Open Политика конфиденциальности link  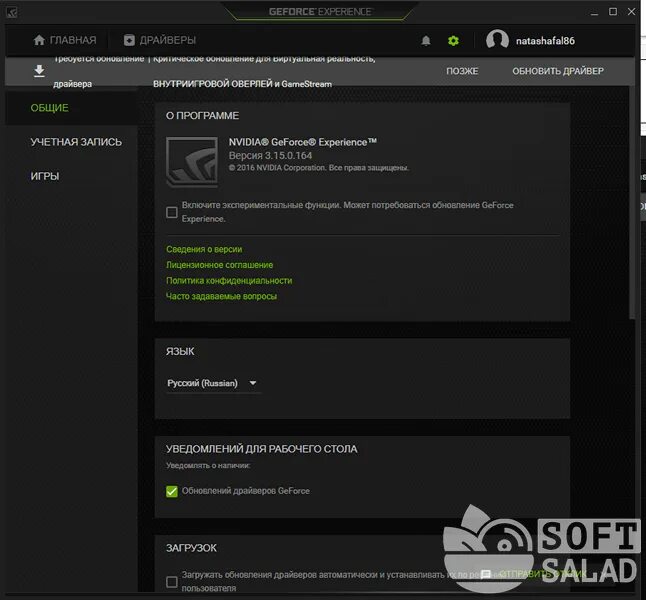229,280
